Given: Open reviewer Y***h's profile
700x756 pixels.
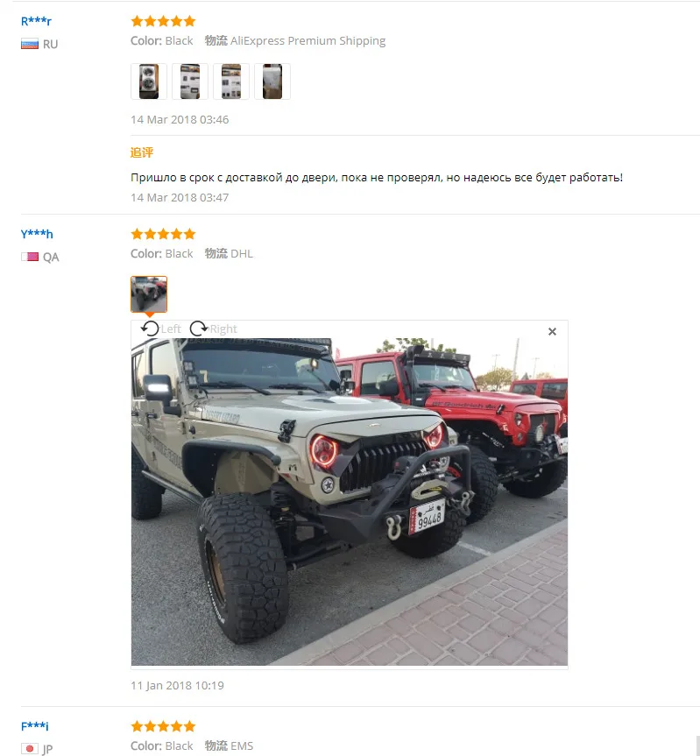Looking at the screenshot, I should pyautogui.click(x=37, y=234).
